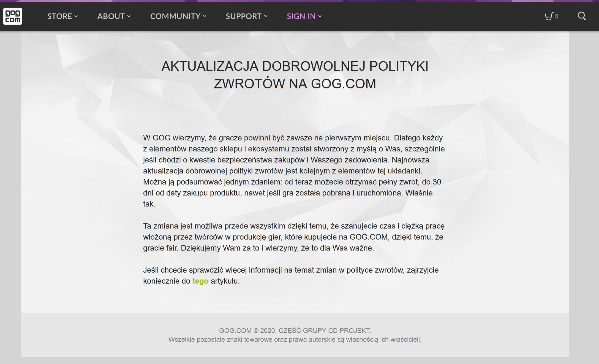Viewport: 599px width, 364px height.
Task: Expand the SIGN IN dropdown chevron
Action: click(320, 16)
